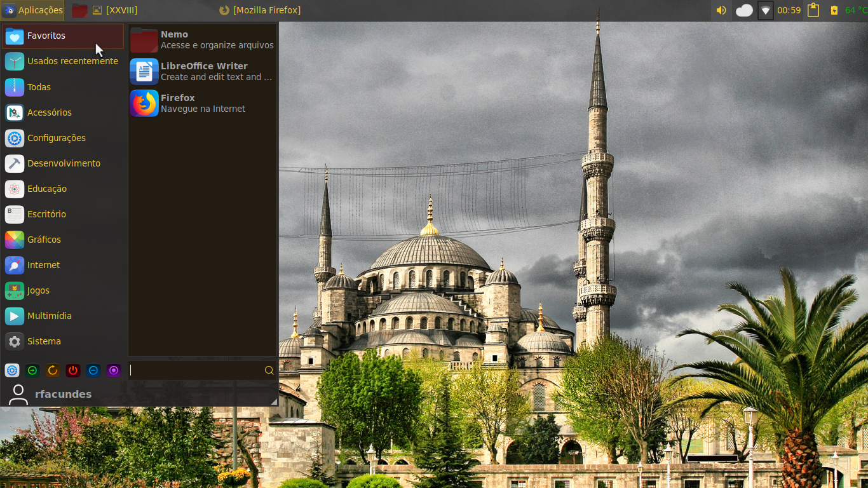This screenshot has width=868, height=488.
Task: Show Usados recentemente applications
Action: point(63,62)
